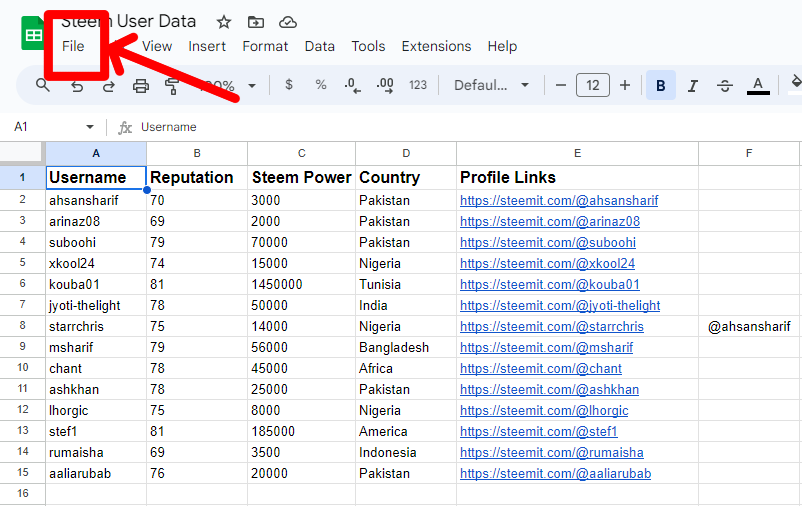802x506 pixels.
Task: Open the fill color picker
Action: pos(795,85)
